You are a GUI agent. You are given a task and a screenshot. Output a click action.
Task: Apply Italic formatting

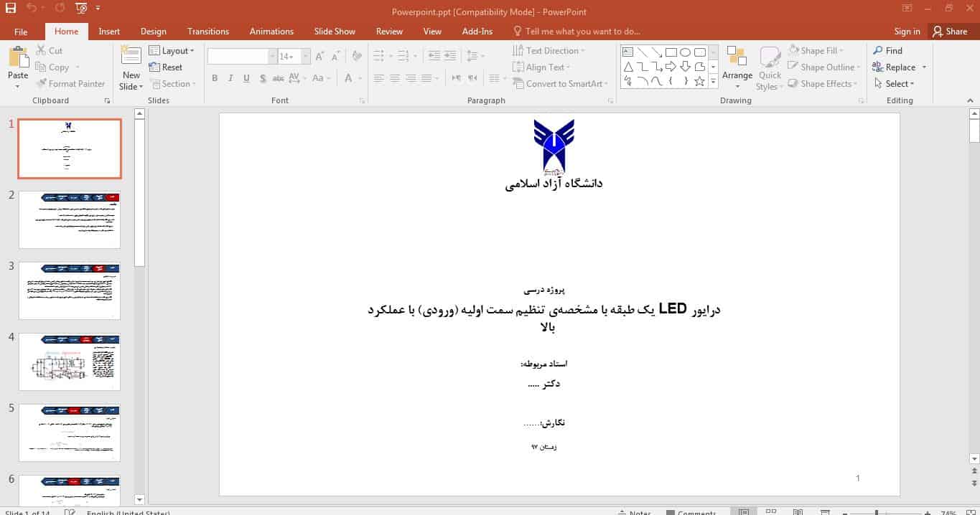coord(230,78)
